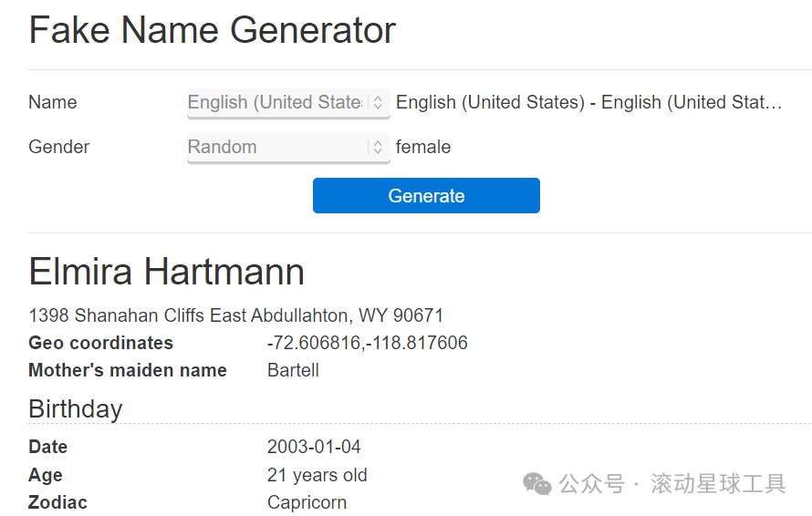Click the WeChat logo icon in watermark
The width and height of the screenshot is (812, 516).
pyautogui.click(x=536, y=484)
